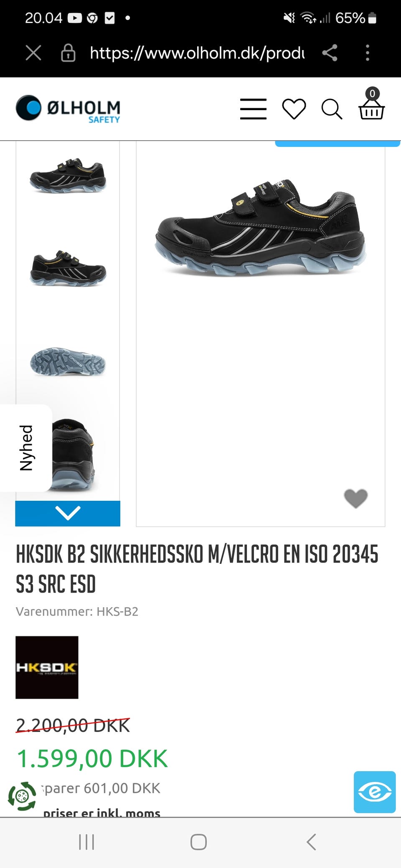
Task: Open the HKSDK brand logo link
Action: (x=47, y=667)
